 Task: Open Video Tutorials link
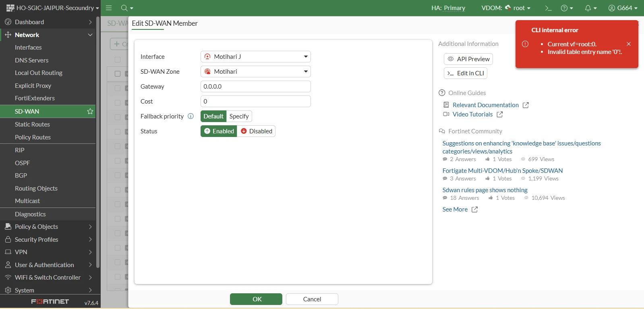tap(472, 114)
